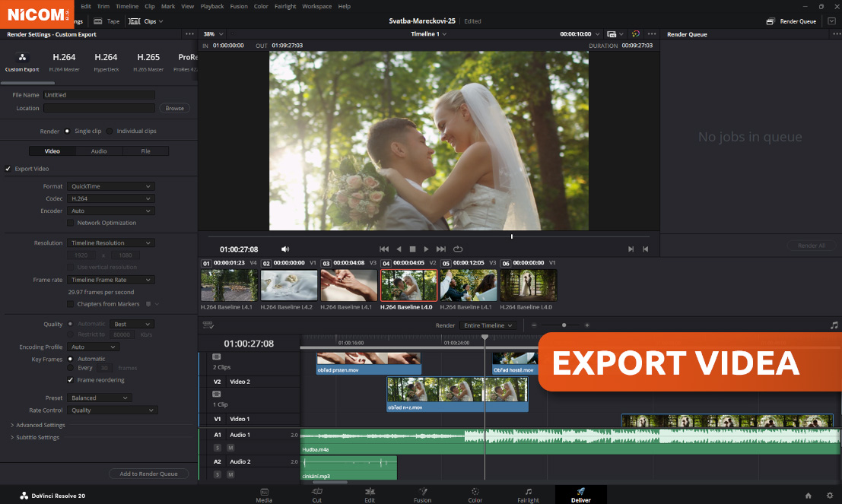Viewport: 842px width, 504px height.
Task: Open Render Settings options menu (three dots)
Action: coord(189,33)
